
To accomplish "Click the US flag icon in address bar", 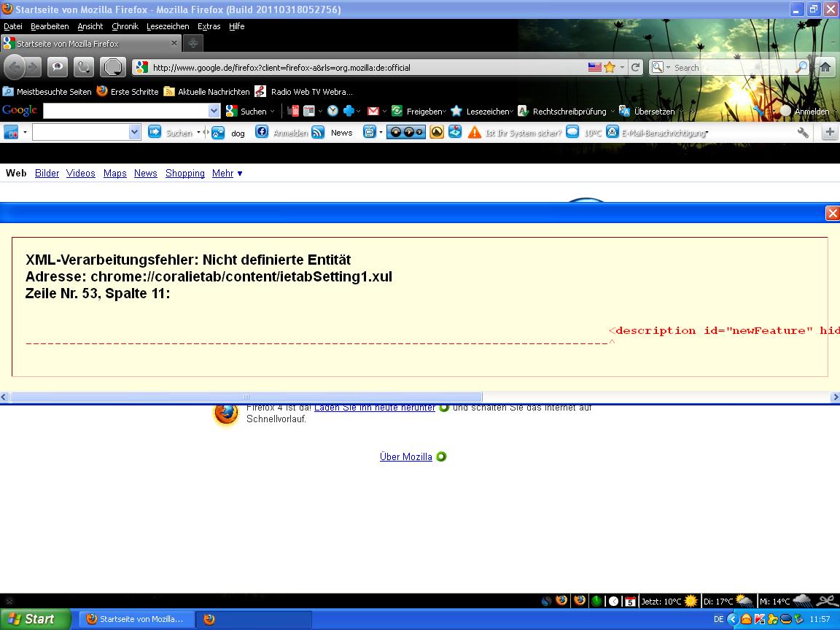I will tap(595, 68).
